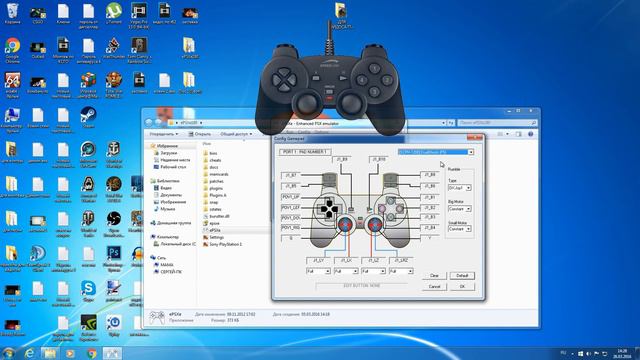This screenshot has height=360, width=640.
Task: Select the Skype desktop shortcut
Action: click(x=88, y=291)
